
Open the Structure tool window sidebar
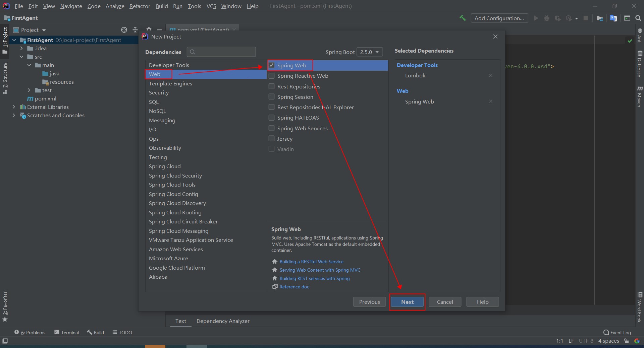click(x=5, y=79)
